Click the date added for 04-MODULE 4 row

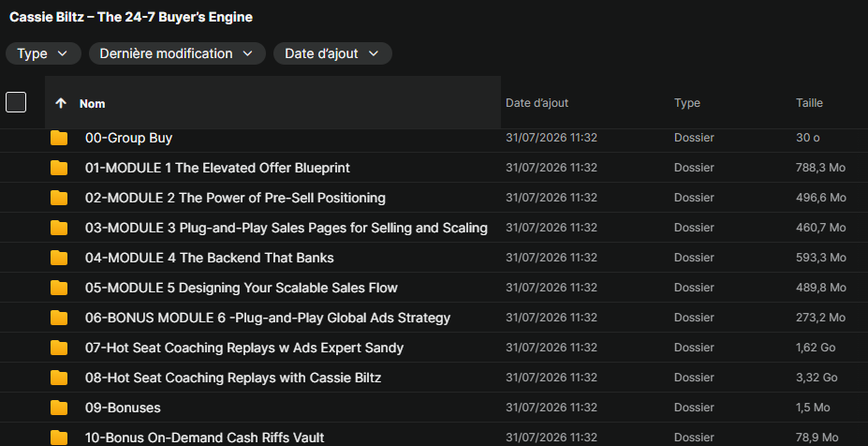(x=552, y=257)
